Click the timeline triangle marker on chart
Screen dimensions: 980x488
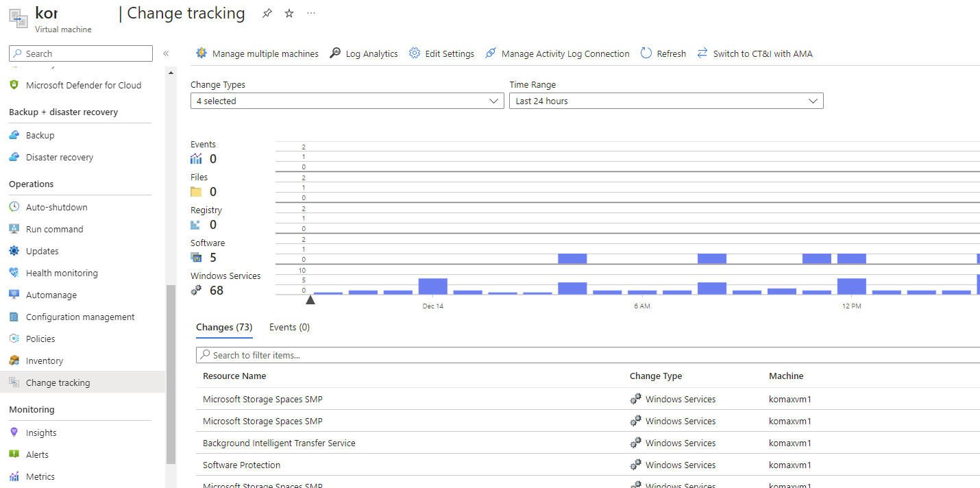click(x=310, y=300)
